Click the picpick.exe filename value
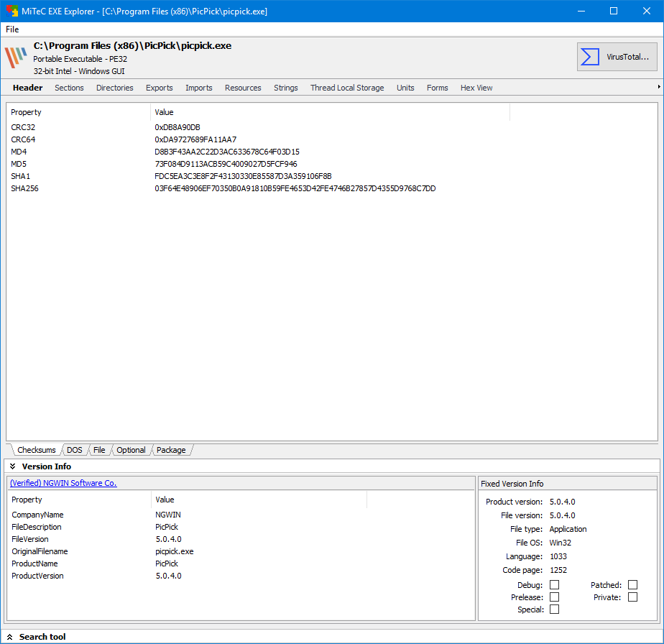The height and width of the screenshot is (644, 664). [x=175, y=551]
